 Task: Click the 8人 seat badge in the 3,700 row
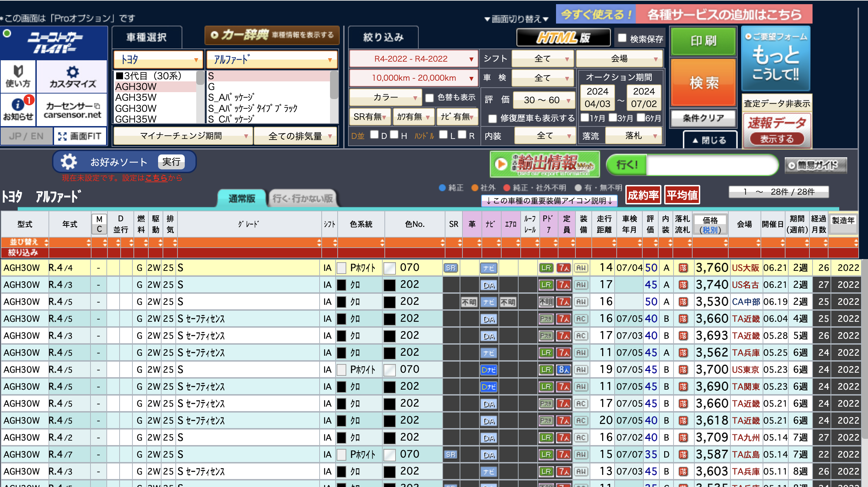tap(564, 370)
